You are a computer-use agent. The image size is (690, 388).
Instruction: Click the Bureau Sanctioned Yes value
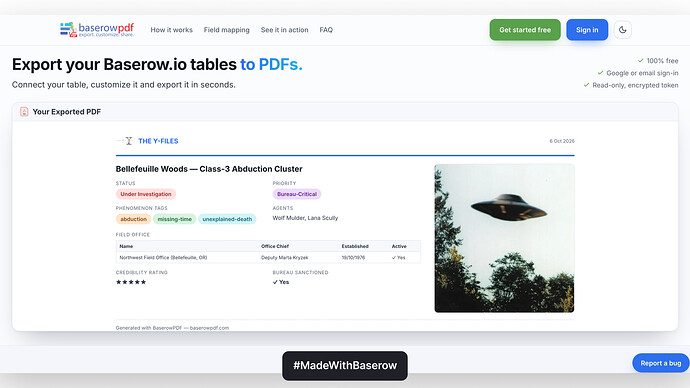point(281,282)
